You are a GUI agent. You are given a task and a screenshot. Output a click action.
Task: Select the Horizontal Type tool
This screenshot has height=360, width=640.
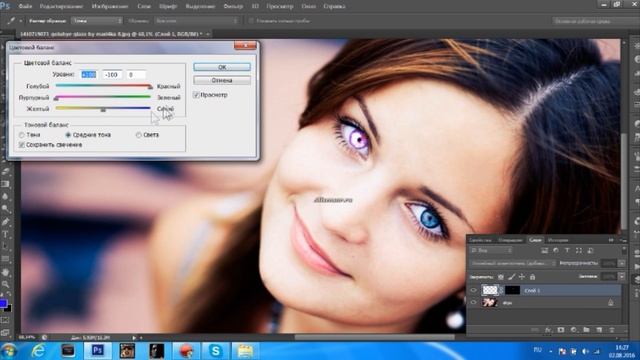tap(5, 234)
